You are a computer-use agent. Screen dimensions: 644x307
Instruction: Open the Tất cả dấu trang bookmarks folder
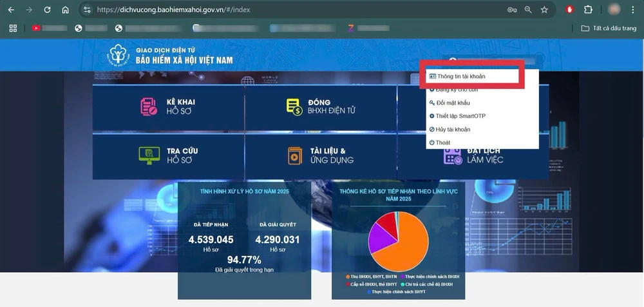(609, 28)
